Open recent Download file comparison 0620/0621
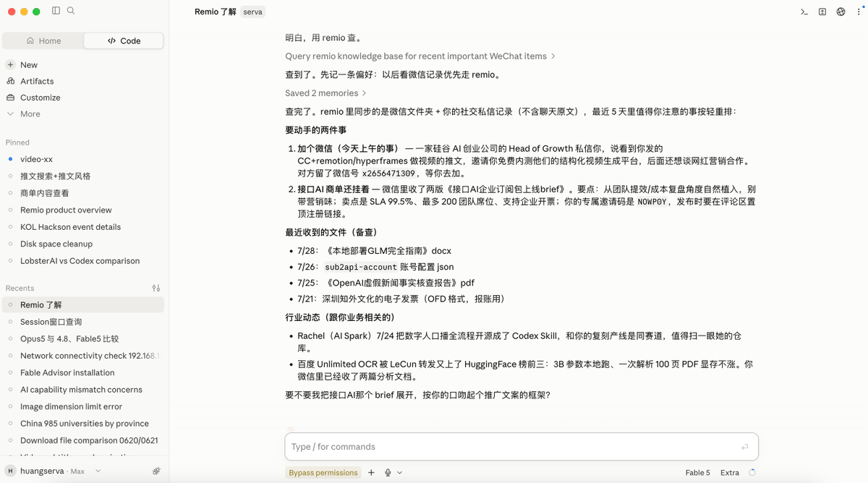Screen dimensions: 868x483 click(x=84, y=440)
